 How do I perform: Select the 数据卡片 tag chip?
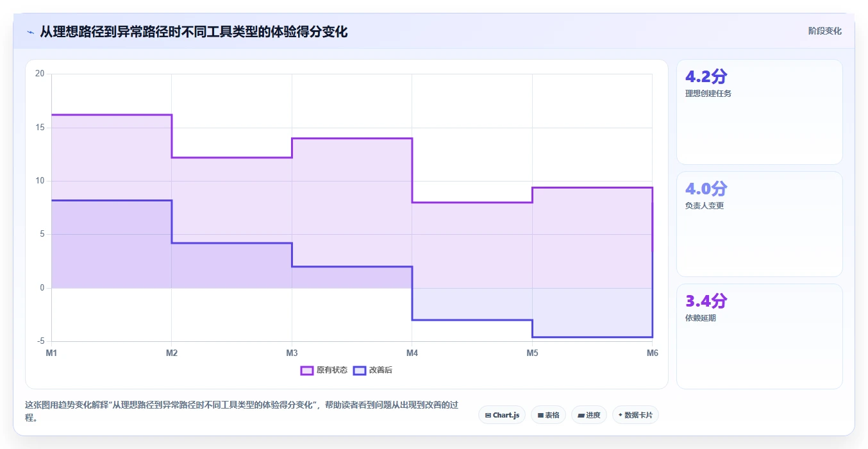click(635, 415)
